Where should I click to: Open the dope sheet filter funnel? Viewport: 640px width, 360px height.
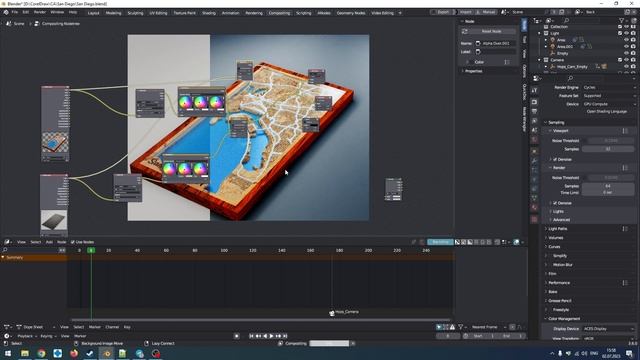point(460,327)
